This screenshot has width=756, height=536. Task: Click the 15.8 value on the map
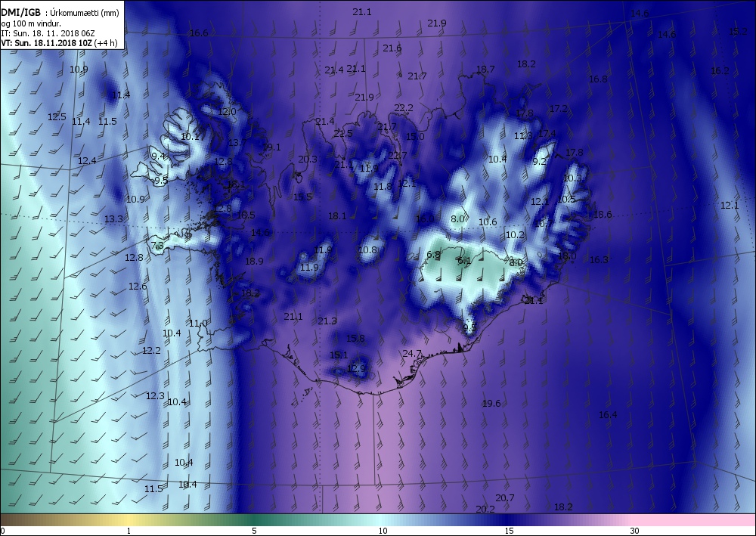355,339
